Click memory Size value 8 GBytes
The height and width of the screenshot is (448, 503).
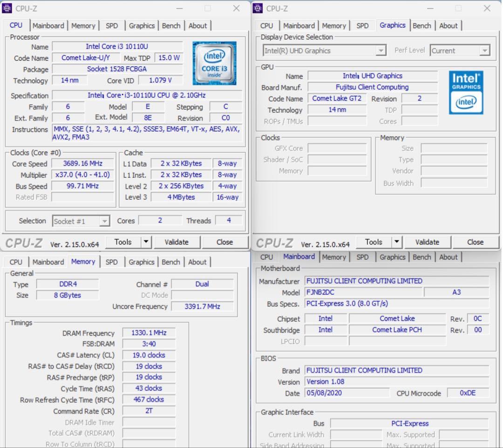(68, 295)
